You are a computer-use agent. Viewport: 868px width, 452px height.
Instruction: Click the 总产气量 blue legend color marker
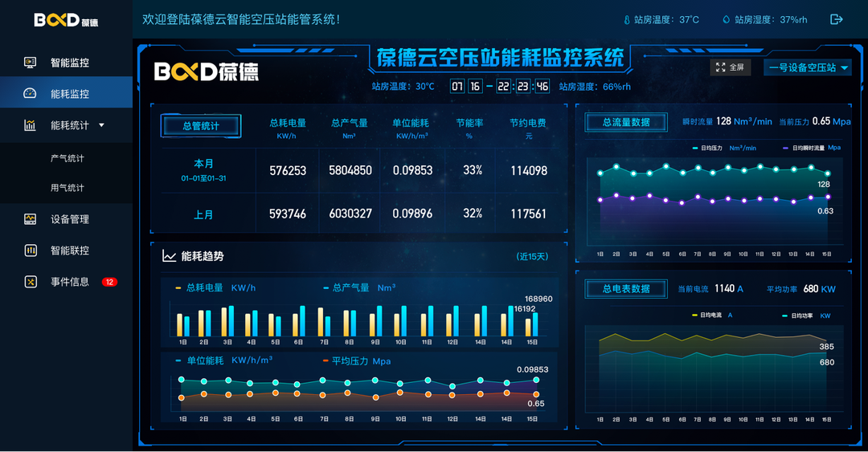click(x=326, y=287)
